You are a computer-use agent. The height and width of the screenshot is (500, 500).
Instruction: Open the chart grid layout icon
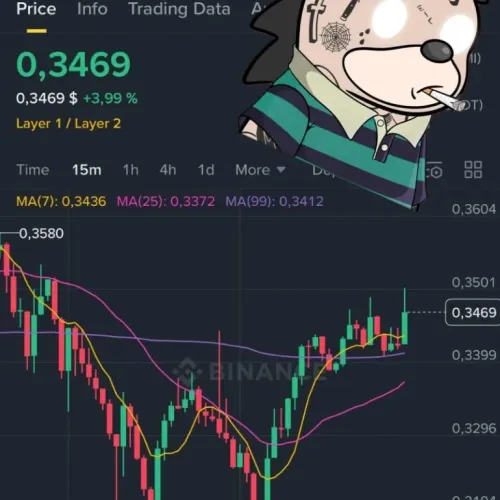point(473,170)
